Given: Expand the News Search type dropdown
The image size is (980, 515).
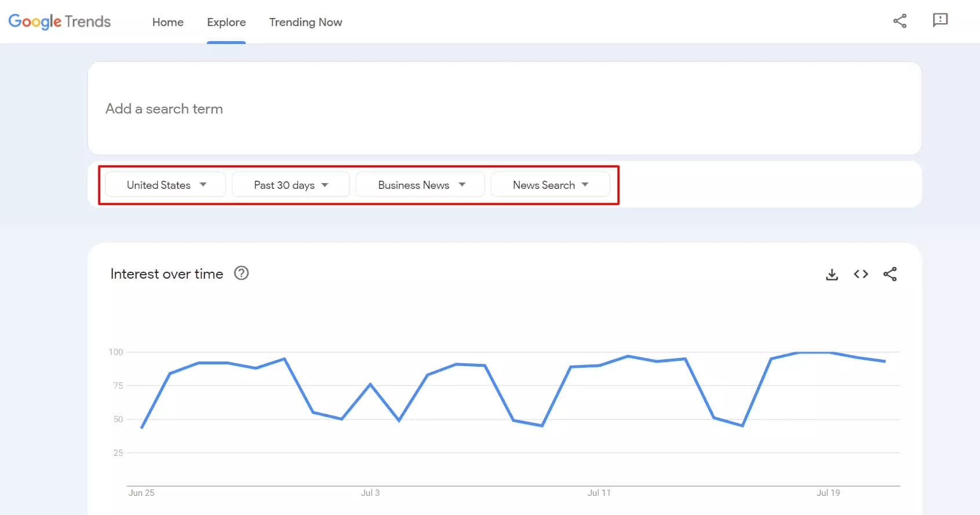Looking at the screenshot, I should tap(550, 184).
